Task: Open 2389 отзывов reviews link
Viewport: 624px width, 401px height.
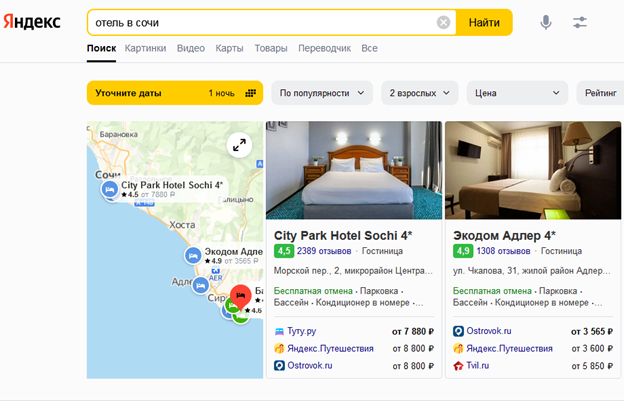Action: pyautogui.click(x=324, y=251)
